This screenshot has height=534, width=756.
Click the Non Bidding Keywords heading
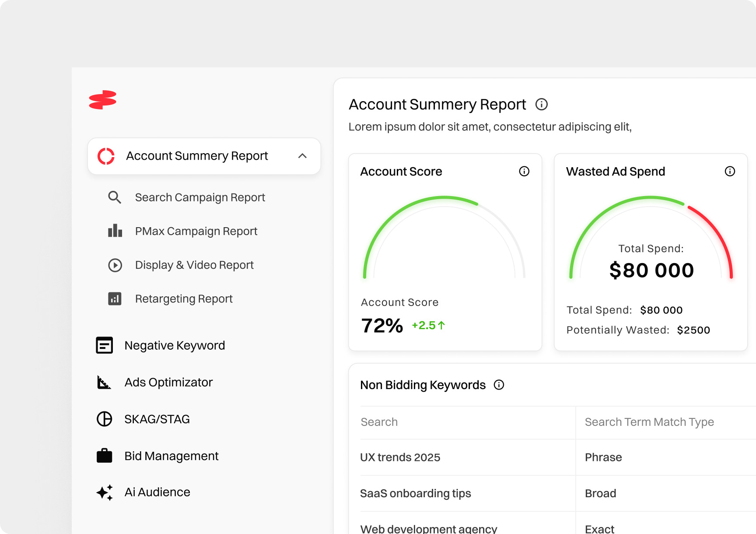[x=423, y=385]
